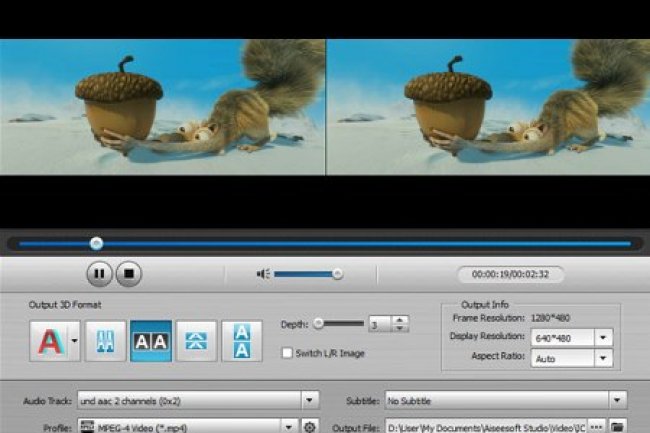Mute audio with the speaker icon

(263, 274)
